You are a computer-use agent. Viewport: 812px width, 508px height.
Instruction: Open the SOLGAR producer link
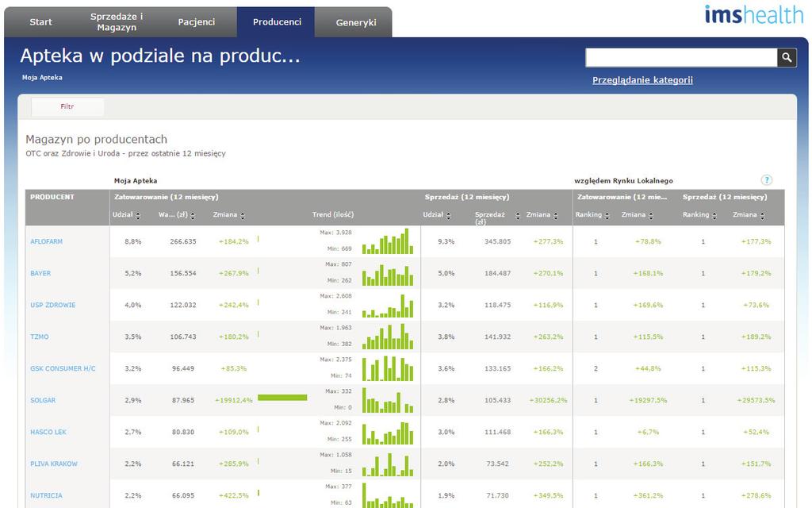(43, 400)
